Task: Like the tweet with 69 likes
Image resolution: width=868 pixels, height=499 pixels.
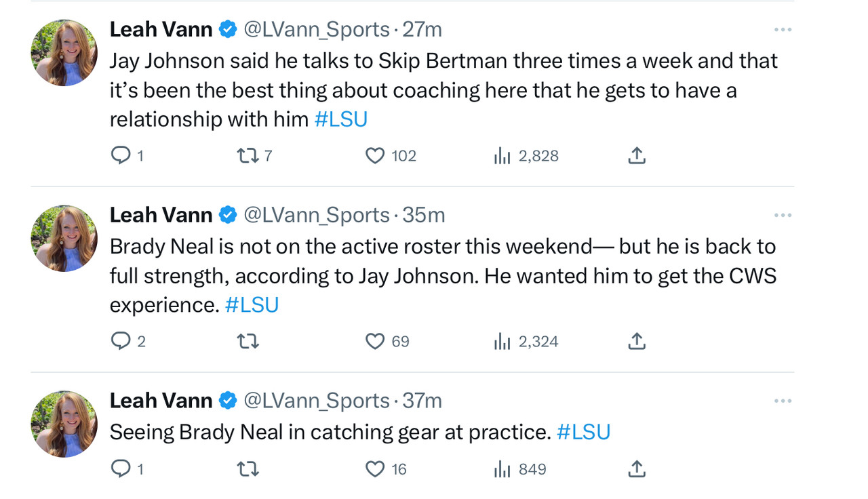Action: [375, 341]
